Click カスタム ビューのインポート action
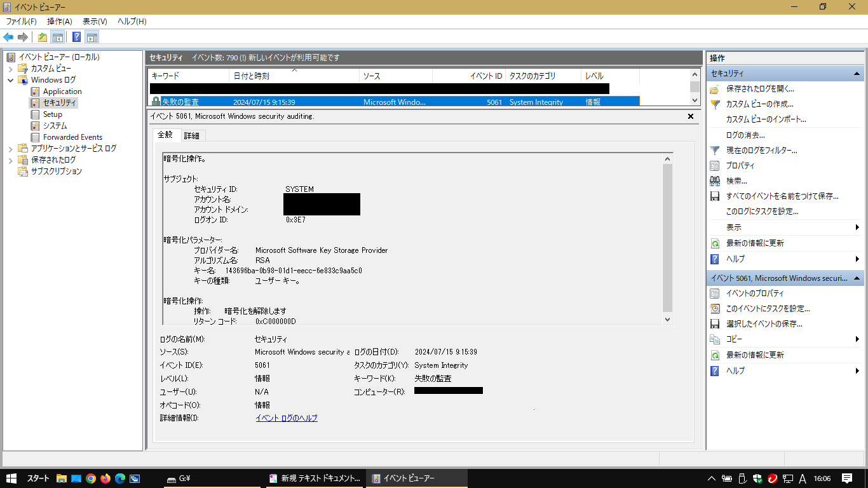The width and height of the screenshot is (868, 488). click(766, 119)
